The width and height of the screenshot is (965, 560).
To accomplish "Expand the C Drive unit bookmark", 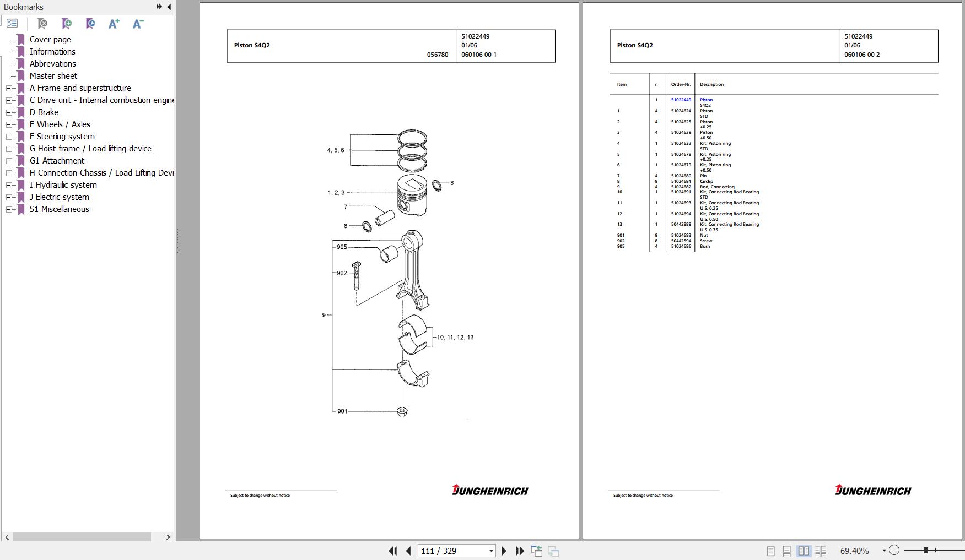I will [x=9, y=100].
